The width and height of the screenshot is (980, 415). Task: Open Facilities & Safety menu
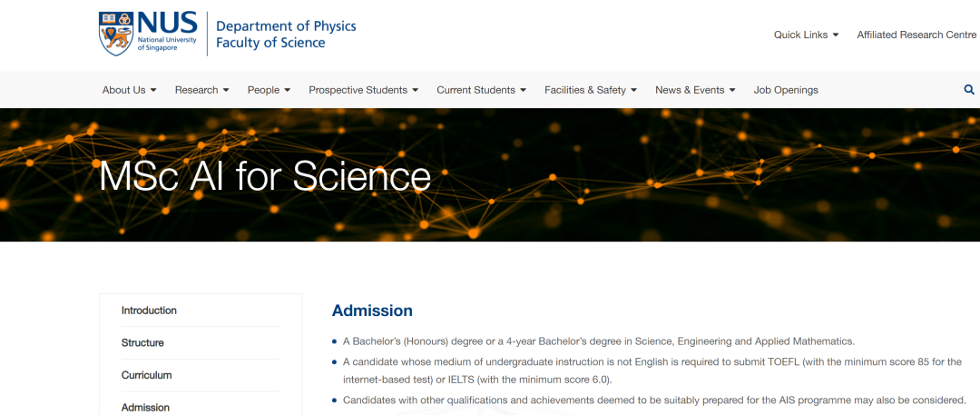(x=590, y=90)
